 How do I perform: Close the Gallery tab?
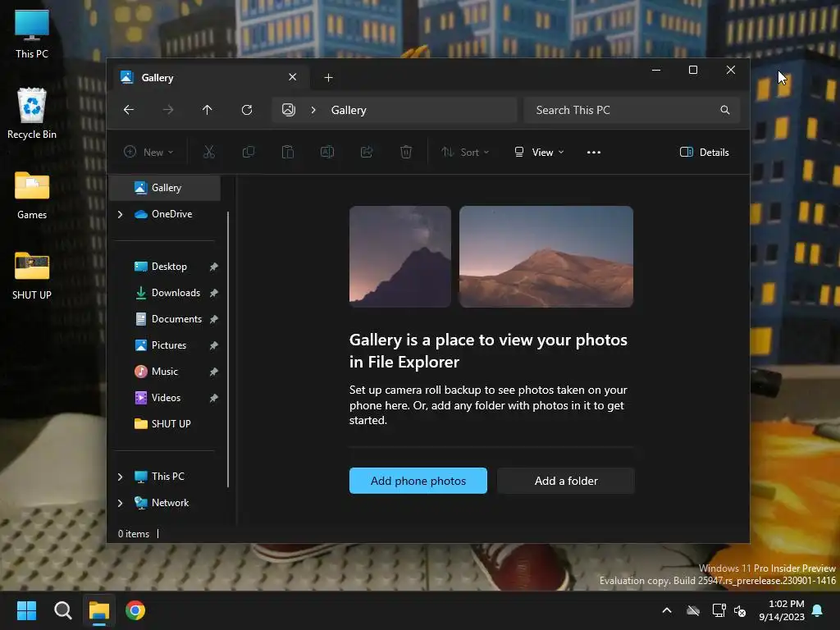tap(293, 77)
